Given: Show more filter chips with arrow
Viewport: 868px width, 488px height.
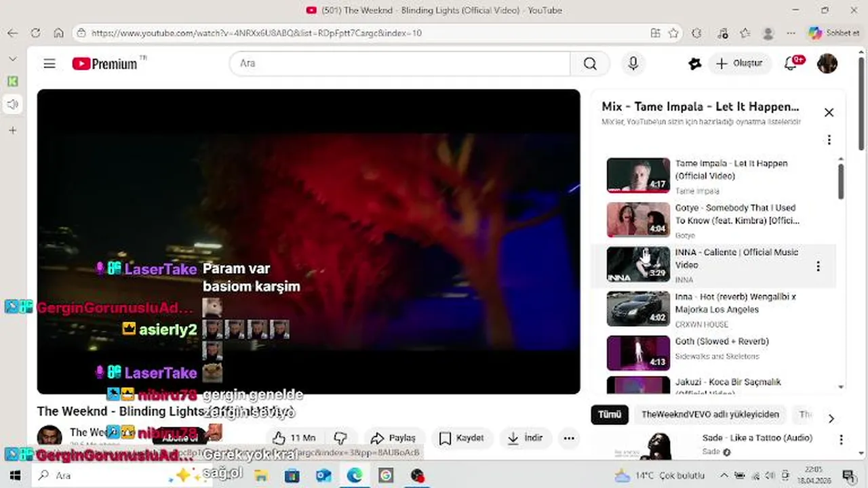Looking at the screenshot, I should click(x=831, y=418).
